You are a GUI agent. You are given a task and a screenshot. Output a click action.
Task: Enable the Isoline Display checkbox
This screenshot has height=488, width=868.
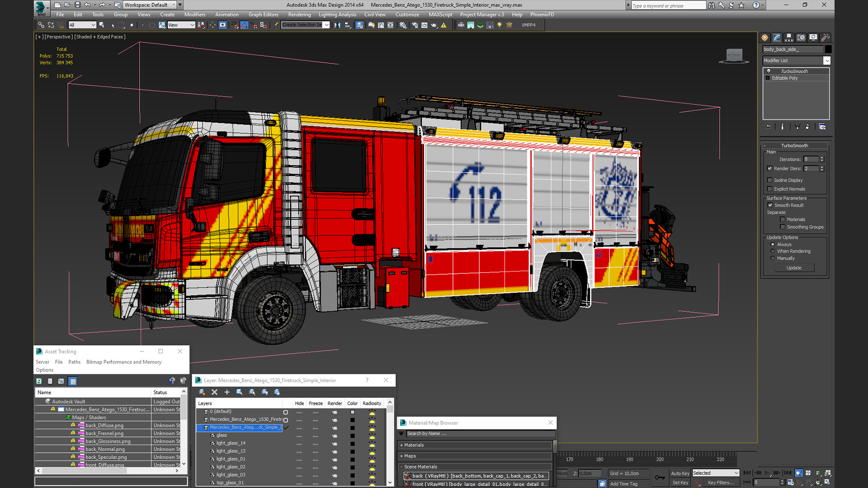(x=770, y=180)
